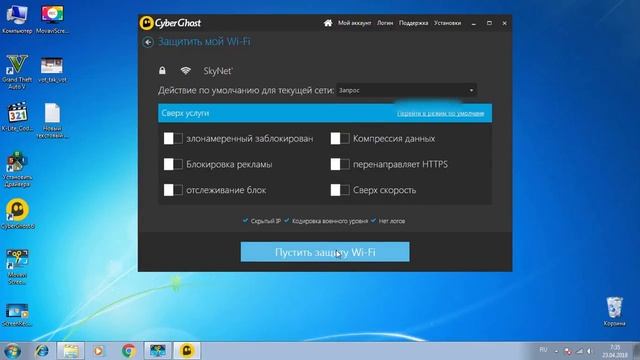Open 'Установки' settings menu
The width and height of the screenshot is (640, 360).
pyautogui.click(x=447, y=23)
